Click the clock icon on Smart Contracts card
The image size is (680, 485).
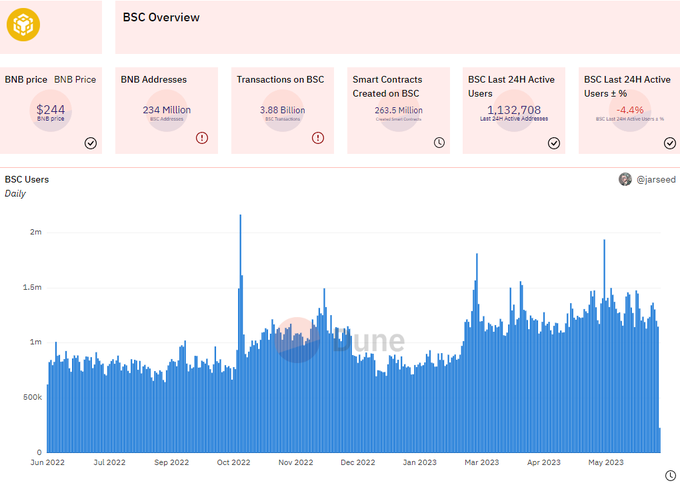pos(439,142)
